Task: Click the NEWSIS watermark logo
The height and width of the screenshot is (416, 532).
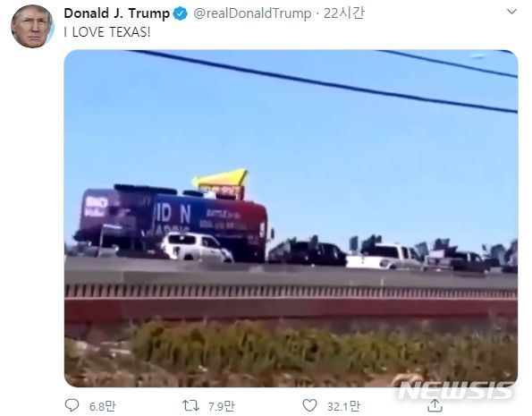Action: click(455, 391)
